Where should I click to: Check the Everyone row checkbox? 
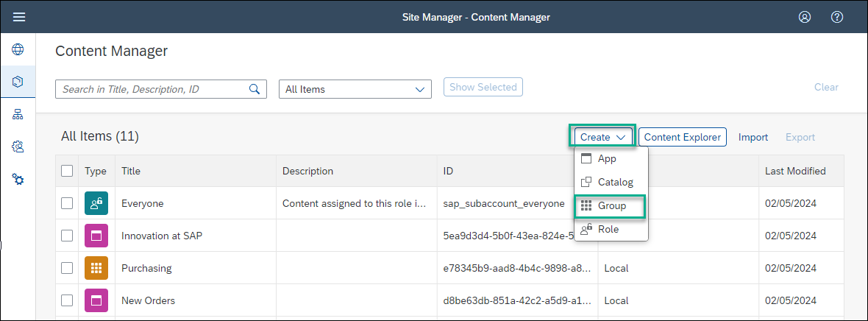(67, 203)
